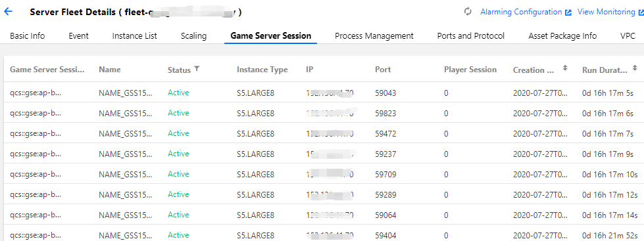Click external link icon beside Alarming Configuration
Screen dimensions: 644x241
coord(568,12)
